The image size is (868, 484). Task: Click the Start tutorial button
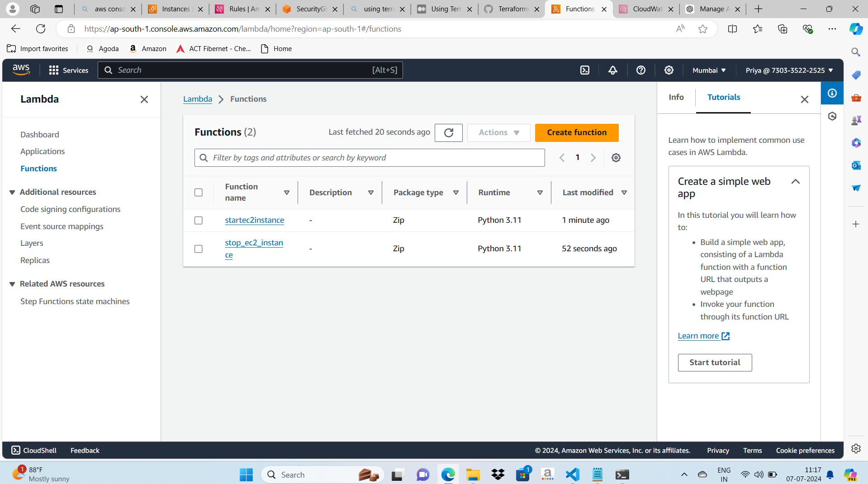(x=715, y=362)
